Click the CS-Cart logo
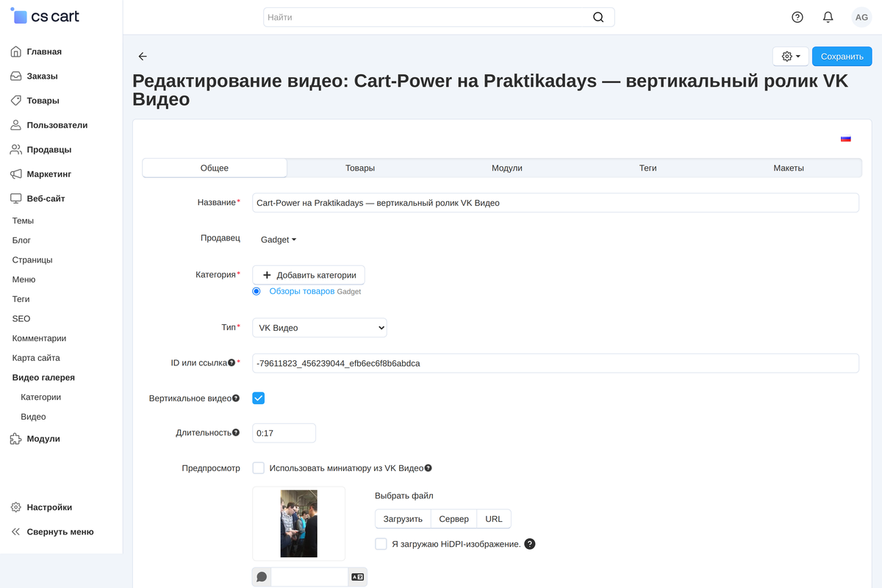Viewport: 882px width, 588px height. click(46, 15)
